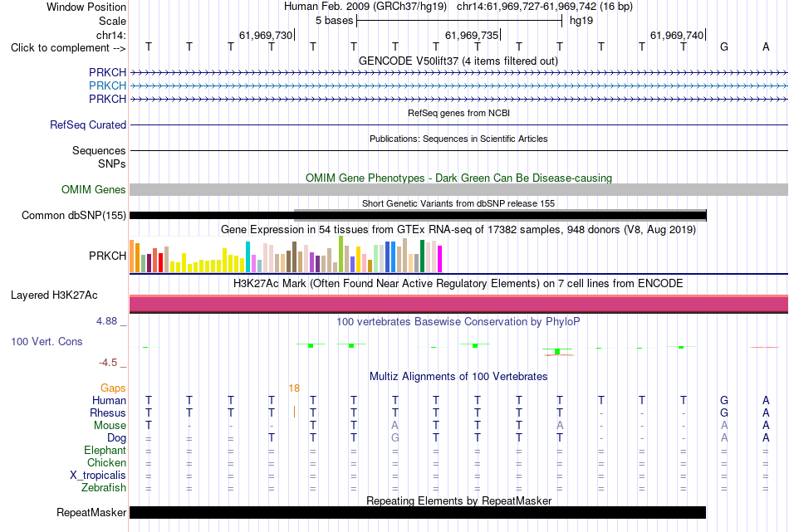Click the Chicken species label
789x532 pixels.
tap(106, 462)
